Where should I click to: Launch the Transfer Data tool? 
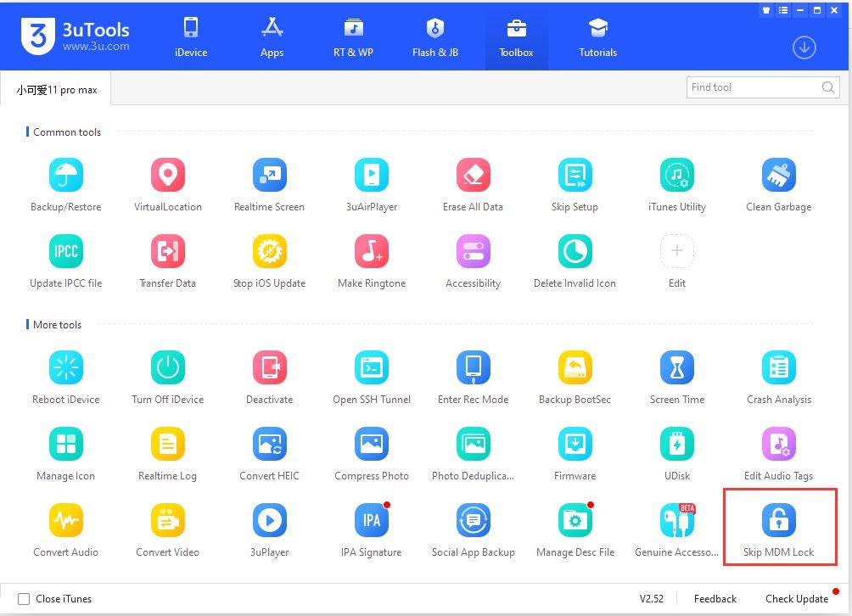(167, 261)
